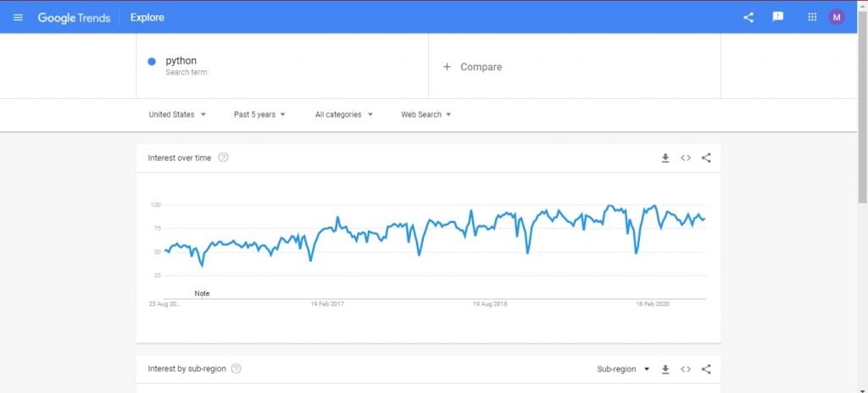Edit the python search term field

282,66
